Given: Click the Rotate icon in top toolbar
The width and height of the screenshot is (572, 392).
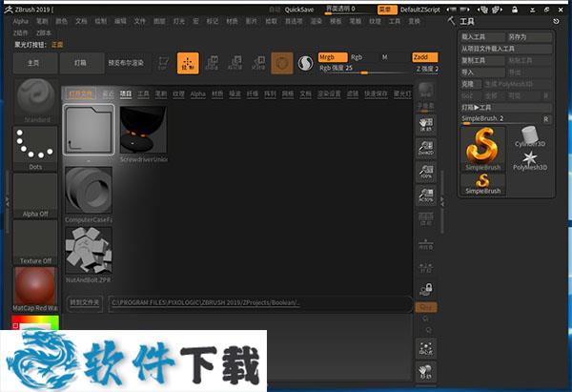Looking at the screenshot, I should [x=258, y=63].
